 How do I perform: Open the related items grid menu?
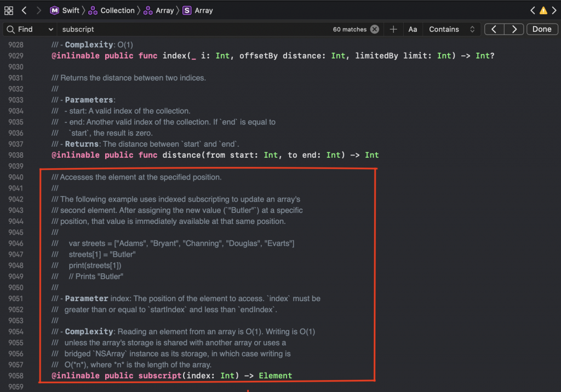click(x=9, y=10)
